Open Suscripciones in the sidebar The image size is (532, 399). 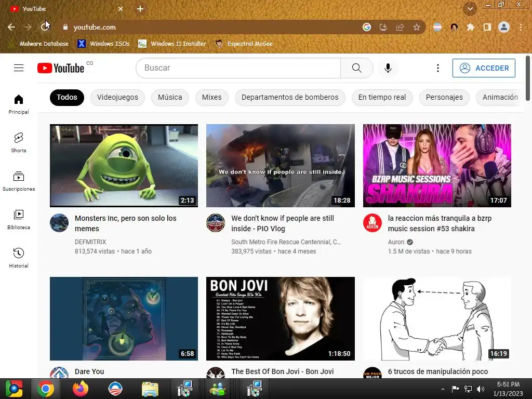(19, 181)
